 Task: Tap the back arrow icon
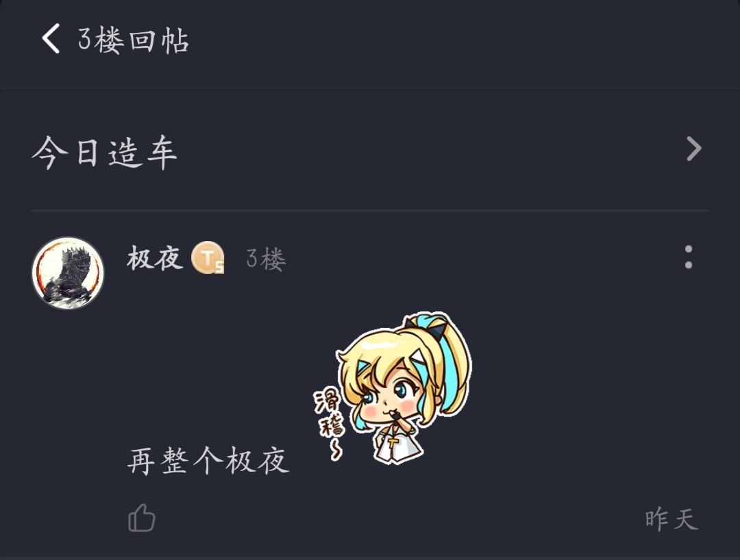(x=51, y=38)
